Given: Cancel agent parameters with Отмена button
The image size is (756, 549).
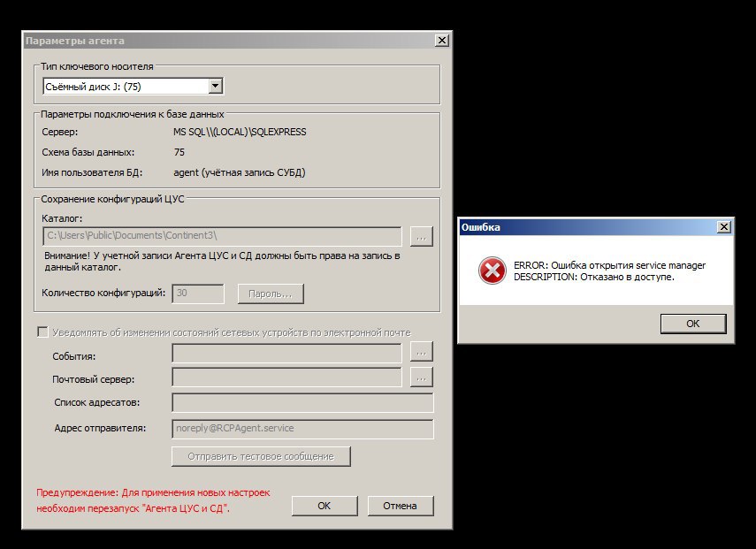Looking at the screenshot, I should point(401,506).
